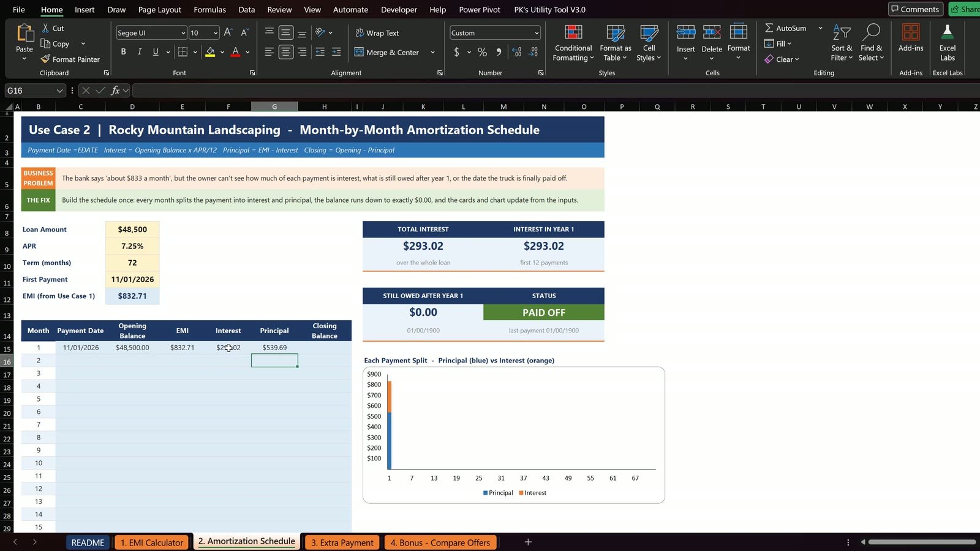Click the Copy button
This screenshot has height=551, width=980.
coord(55,43)
